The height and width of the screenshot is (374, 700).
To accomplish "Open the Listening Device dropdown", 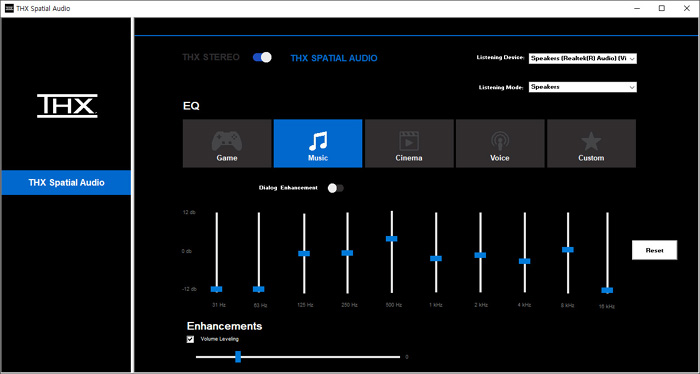I will 583,58.
